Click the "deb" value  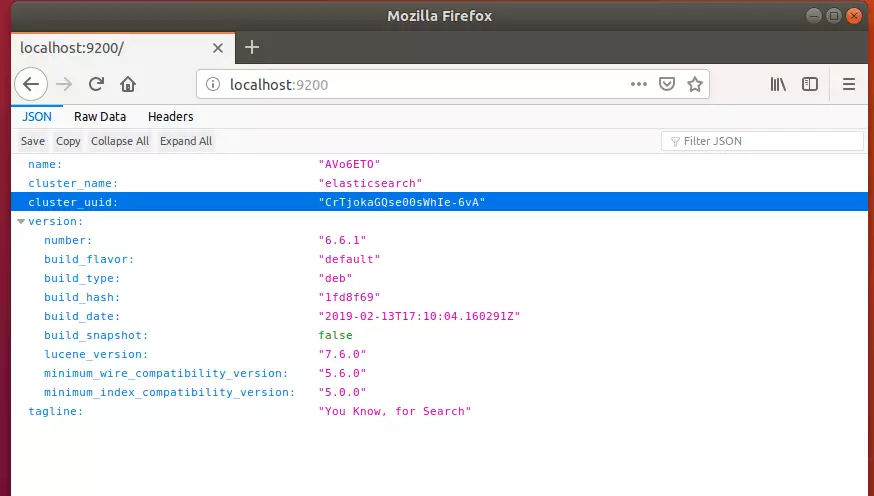coord(335,278)
